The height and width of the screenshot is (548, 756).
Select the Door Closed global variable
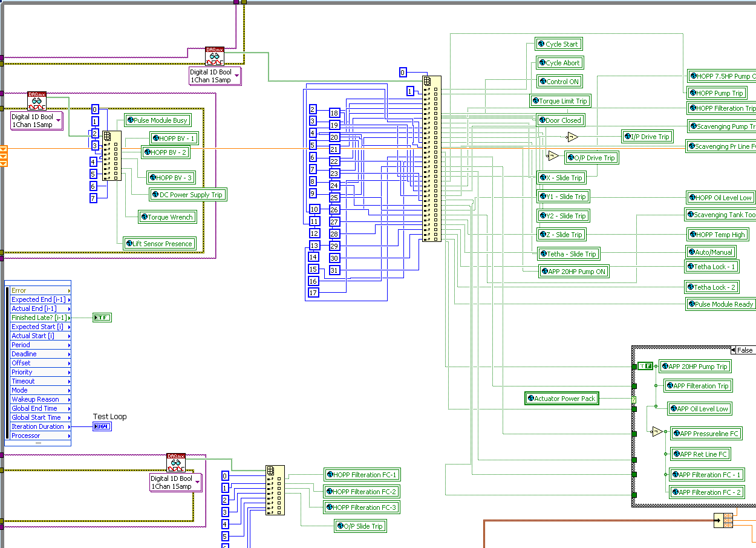(x=560, y=120)
